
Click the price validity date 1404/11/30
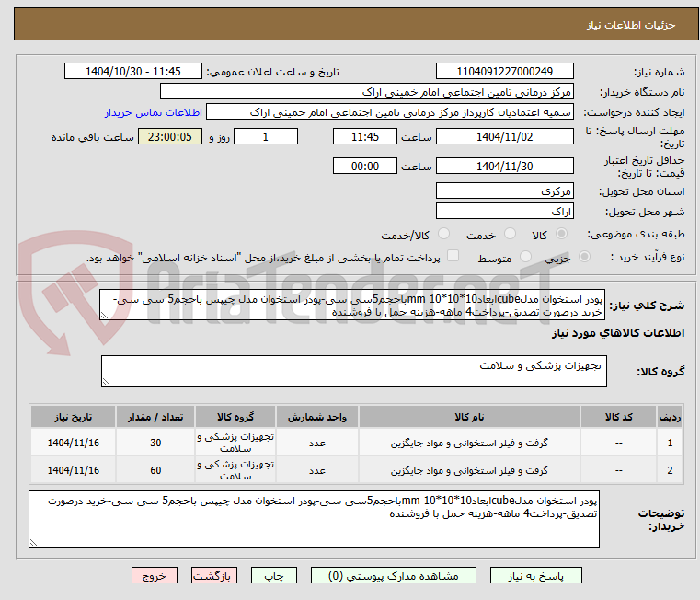click(x=504, y=166)
